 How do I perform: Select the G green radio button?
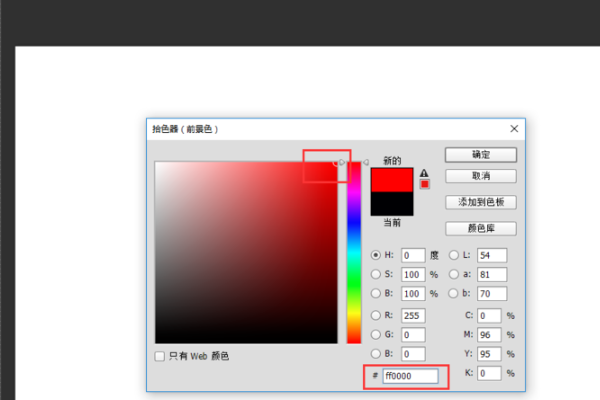pos(376,334)
